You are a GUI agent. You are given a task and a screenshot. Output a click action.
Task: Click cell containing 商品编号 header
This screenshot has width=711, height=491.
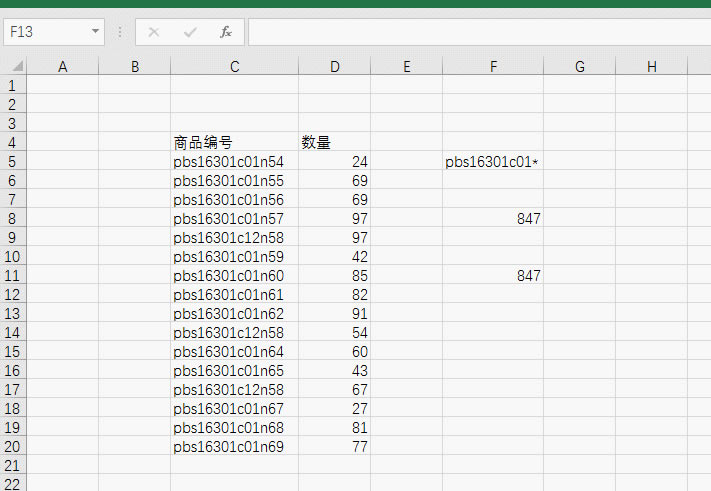click(234, 143)
